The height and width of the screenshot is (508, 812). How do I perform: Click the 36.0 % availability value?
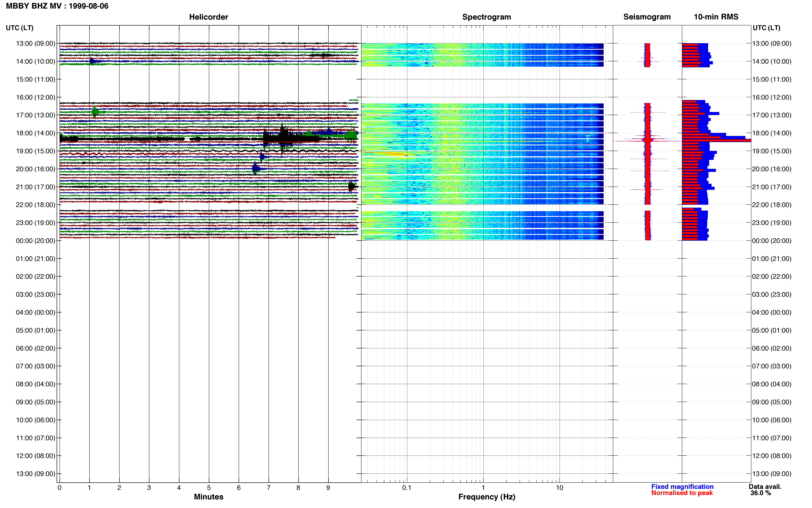click(x=761, y=493)
